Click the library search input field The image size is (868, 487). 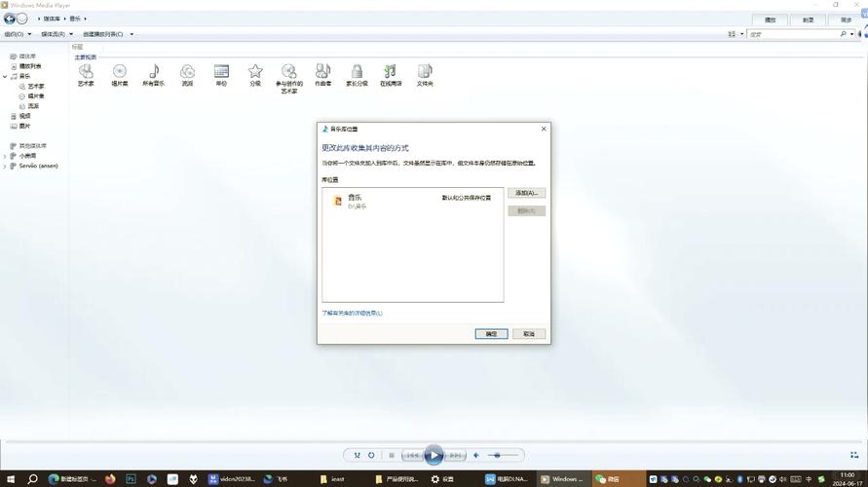pyautogui.click(x=793, y=34)
